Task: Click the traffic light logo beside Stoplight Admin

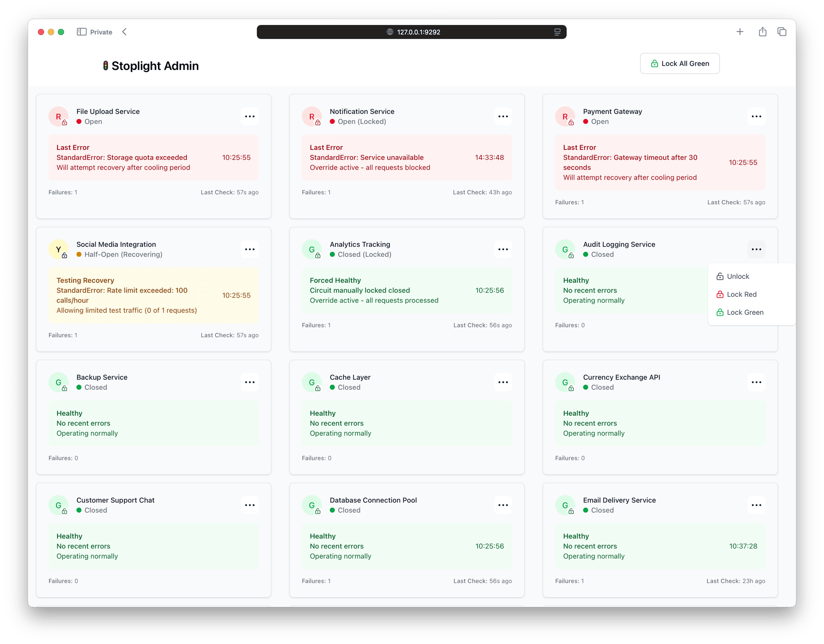Action: pyautogui.click(x=105, y=65)
